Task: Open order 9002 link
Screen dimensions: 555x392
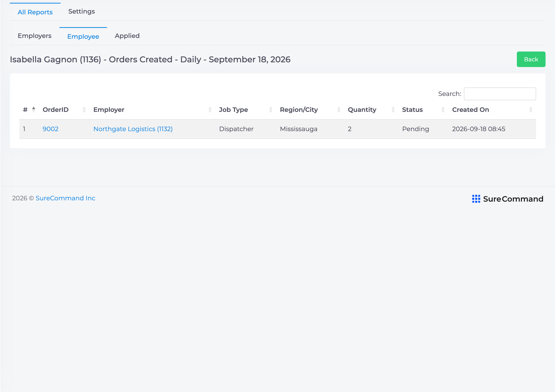Action: click(51, 129)
